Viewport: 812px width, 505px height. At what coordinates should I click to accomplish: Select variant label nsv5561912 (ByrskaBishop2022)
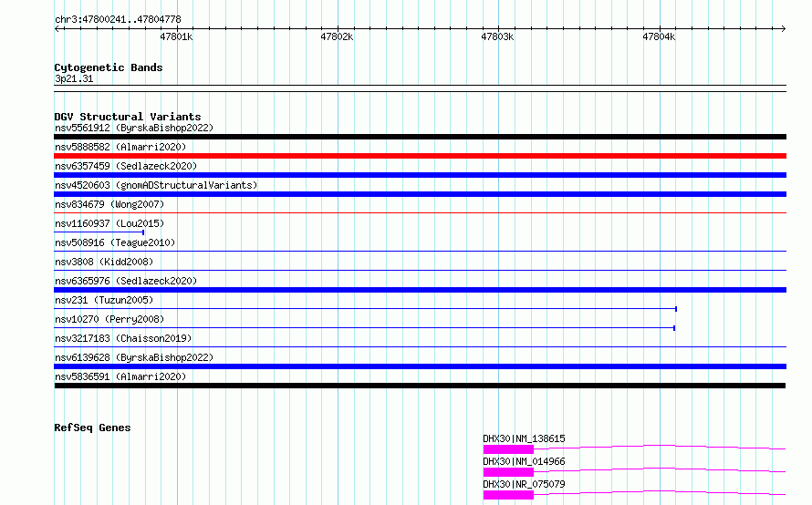click(134, 128)
